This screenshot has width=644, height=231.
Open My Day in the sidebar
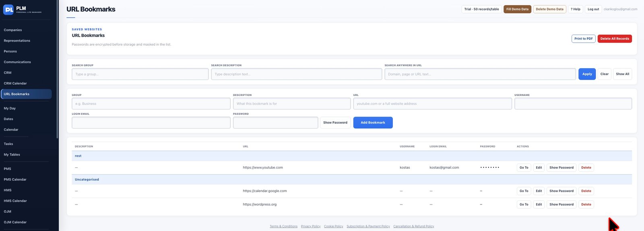click(10, 108)
